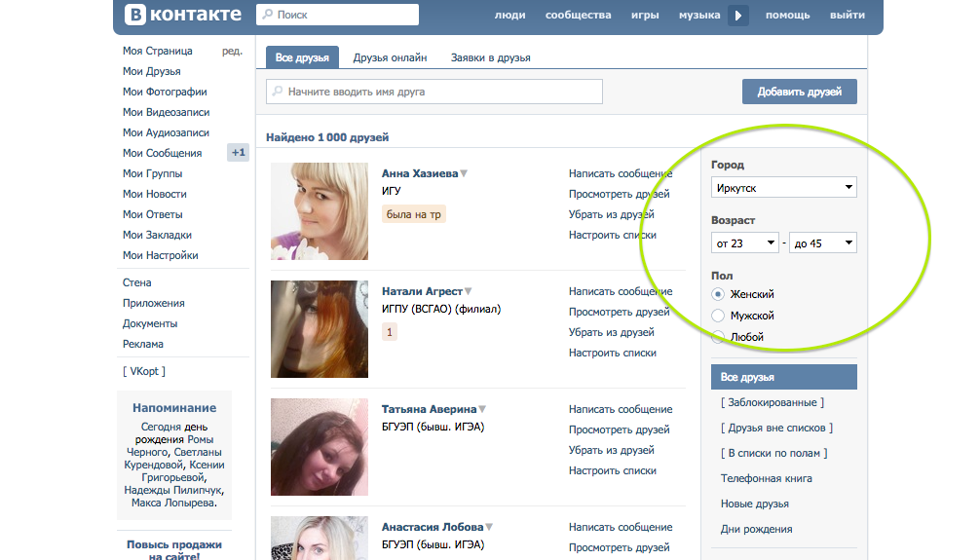The image size is (980, 560).
Task: Open Реклама in sidebar
Action: pos(143,344)
